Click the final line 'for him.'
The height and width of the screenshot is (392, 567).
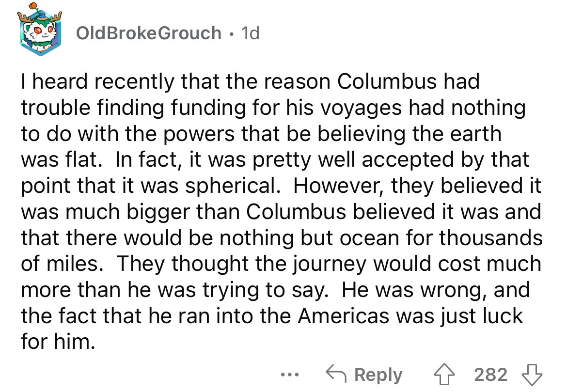click(58, 342)
